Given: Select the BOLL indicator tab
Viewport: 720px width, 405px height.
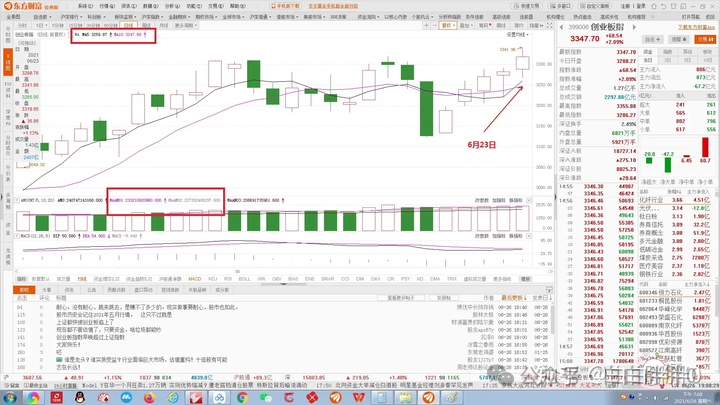Looking at the screenshot, I should [245, 279].
